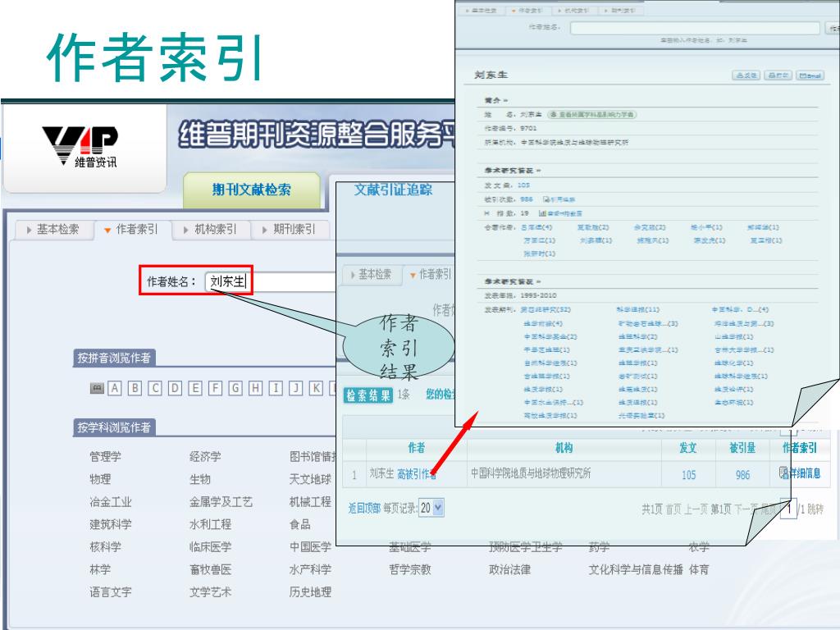Screen dimensions: 840x630
Task: Browse authors in 语言文字 subject
Action: pyautogui.click(x=111, y=592)
